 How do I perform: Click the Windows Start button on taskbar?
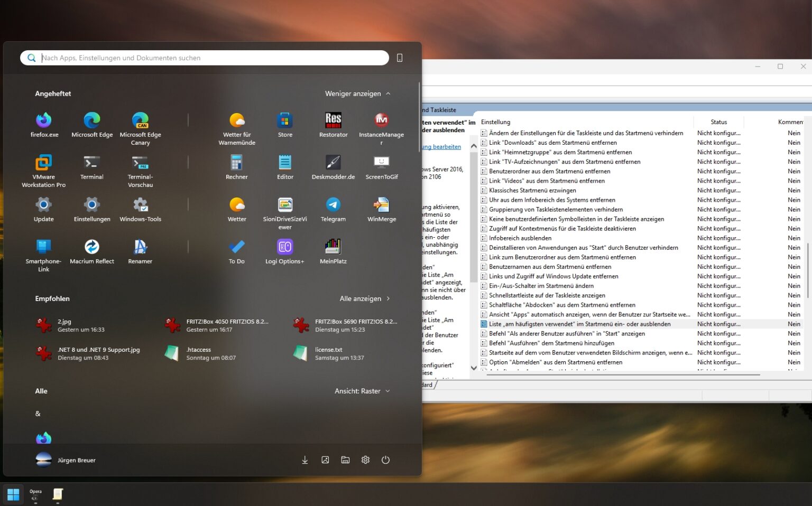click(x=13, y=494)
